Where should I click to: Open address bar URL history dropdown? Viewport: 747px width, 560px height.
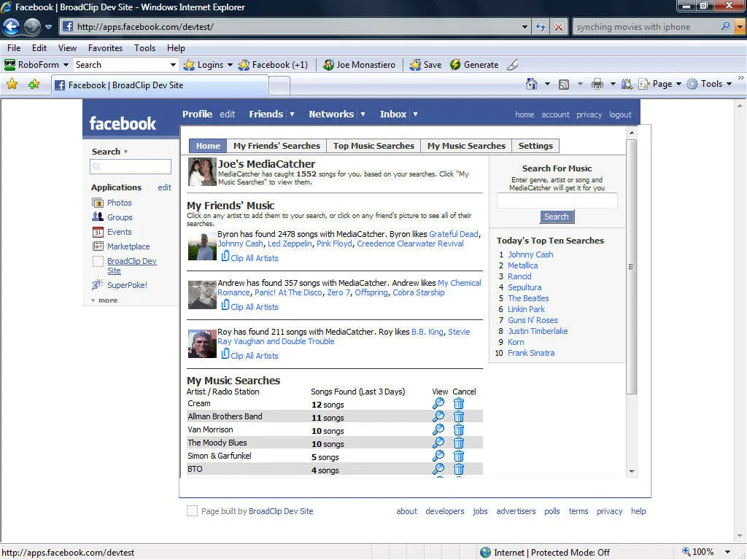click(x=525, y=27)
